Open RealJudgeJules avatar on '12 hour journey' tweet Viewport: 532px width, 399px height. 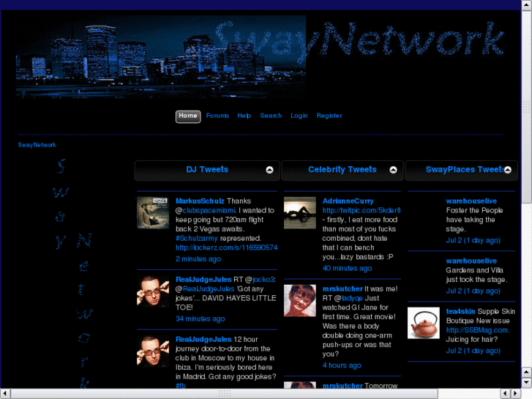pos(153,351)
